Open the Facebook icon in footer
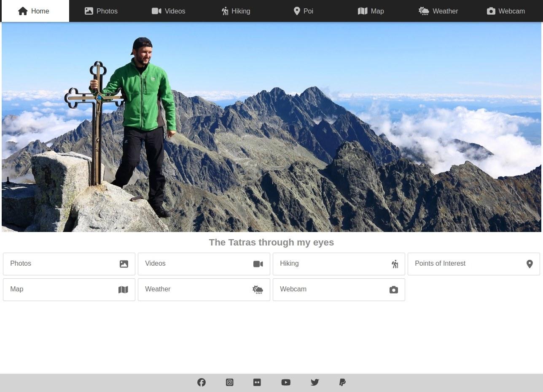 tap(202, 382)
